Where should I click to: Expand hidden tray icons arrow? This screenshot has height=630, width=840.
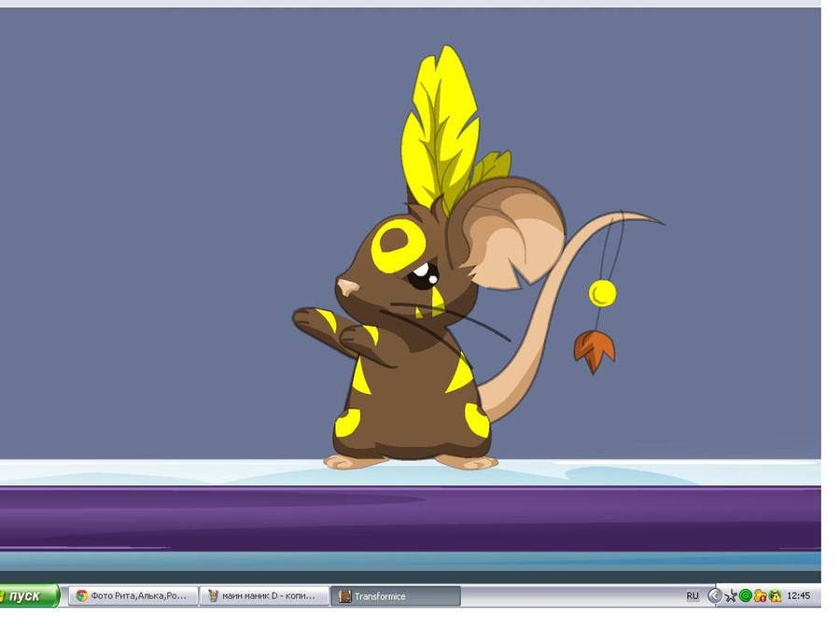click(x=715, y=595)
